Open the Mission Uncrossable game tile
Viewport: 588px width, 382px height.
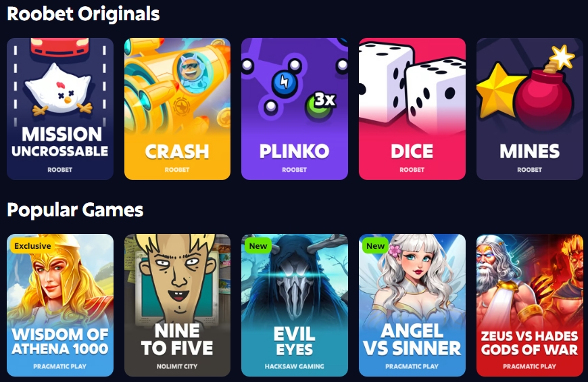point(60,109)
